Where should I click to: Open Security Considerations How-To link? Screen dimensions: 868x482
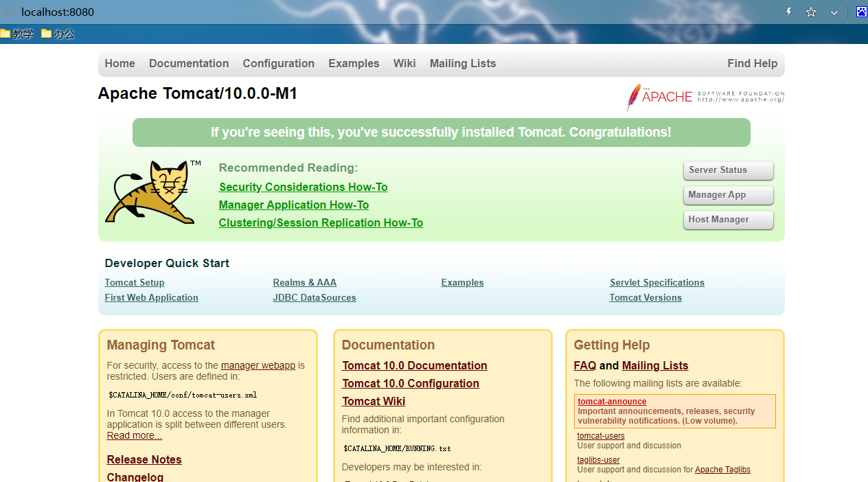(x=304, y=187)
